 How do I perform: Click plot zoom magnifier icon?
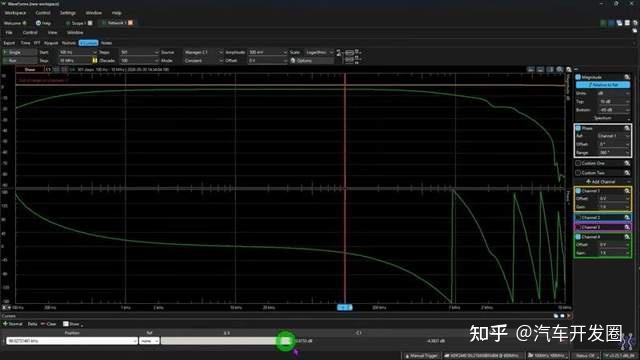(x=560, y=69)
